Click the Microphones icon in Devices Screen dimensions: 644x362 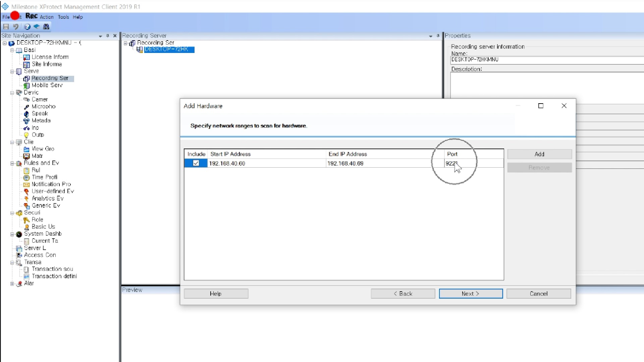[26, 107]
